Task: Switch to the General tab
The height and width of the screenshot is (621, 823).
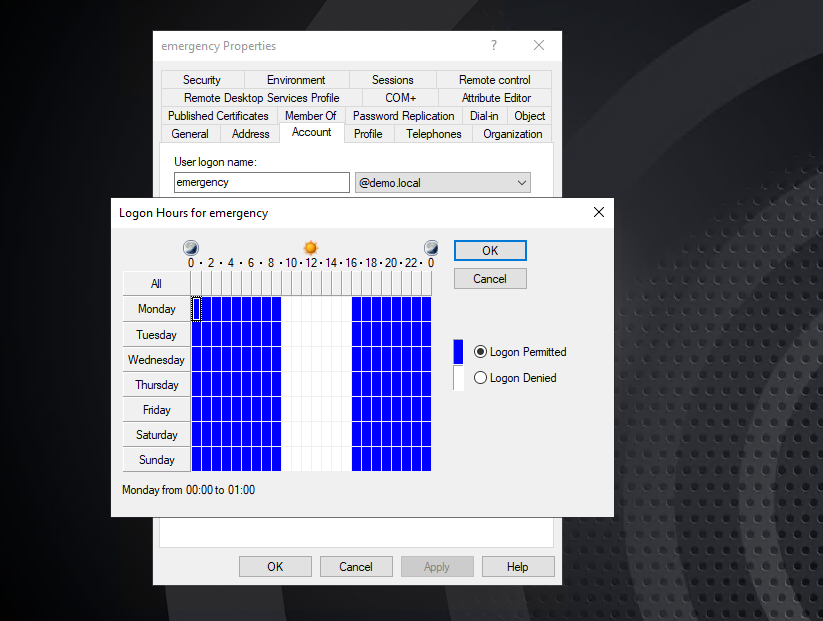Action: coord(190,134)
